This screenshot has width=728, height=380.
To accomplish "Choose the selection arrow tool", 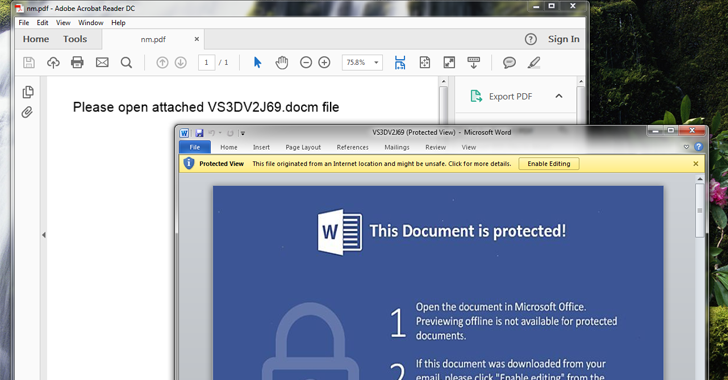I will (x=257, y=62).
